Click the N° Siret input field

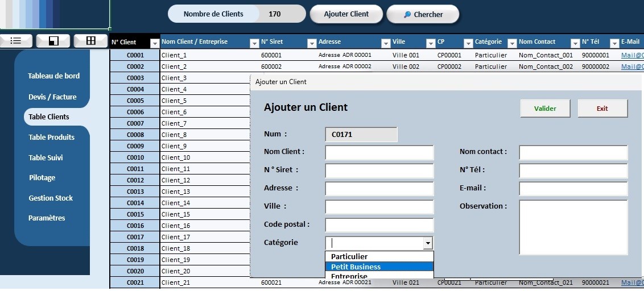click(x=379, y=171)
